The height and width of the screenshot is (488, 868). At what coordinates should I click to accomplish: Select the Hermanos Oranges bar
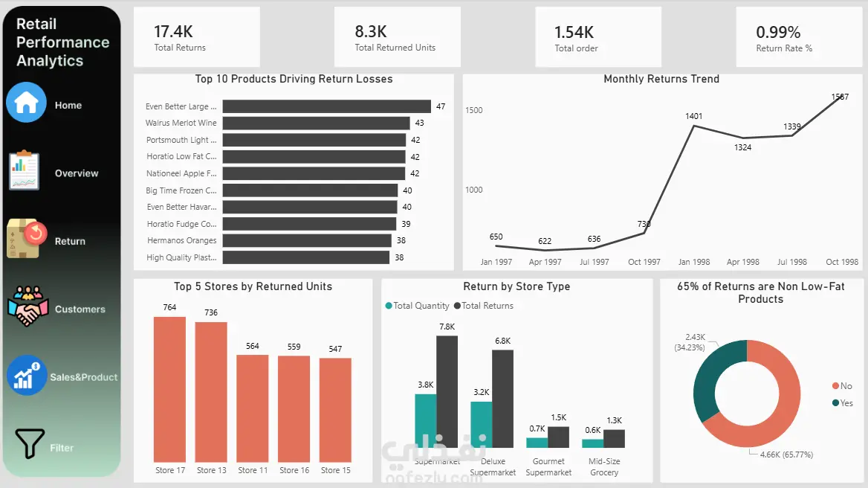tap(307, 240)
